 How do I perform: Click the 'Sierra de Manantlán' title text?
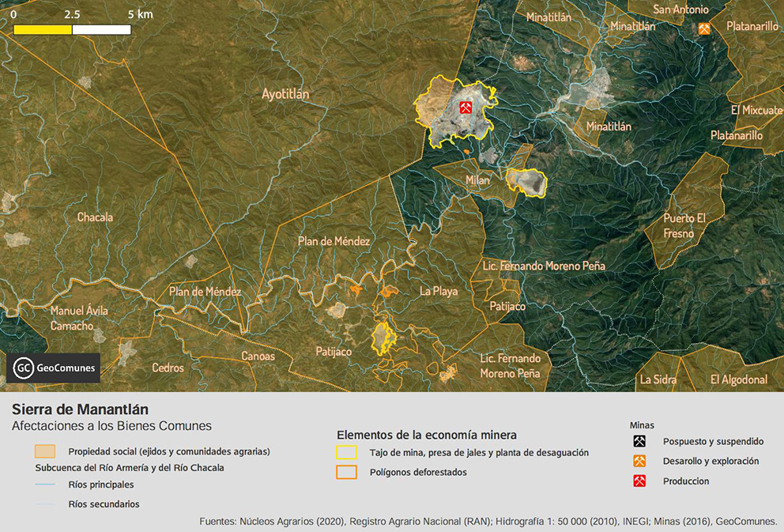coord(80,409)
